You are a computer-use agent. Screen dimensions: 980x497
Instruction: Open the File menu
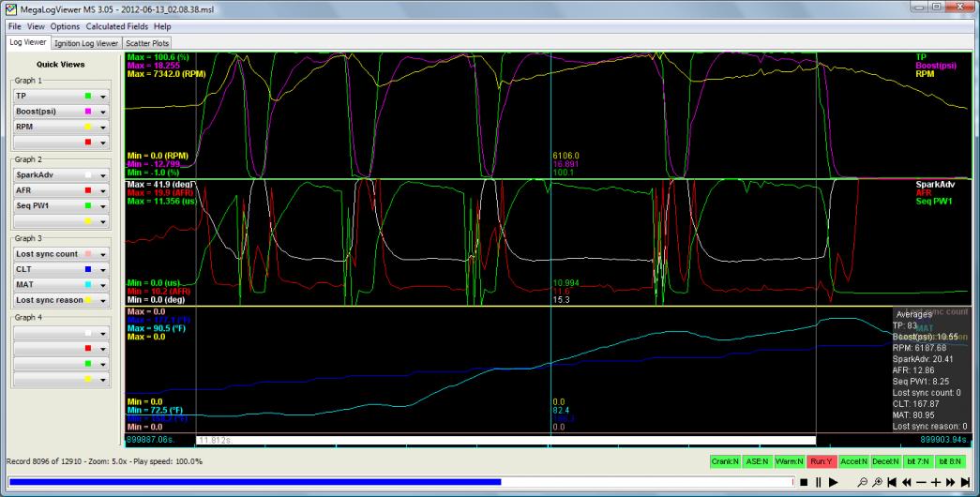click(x=14, y=26)
